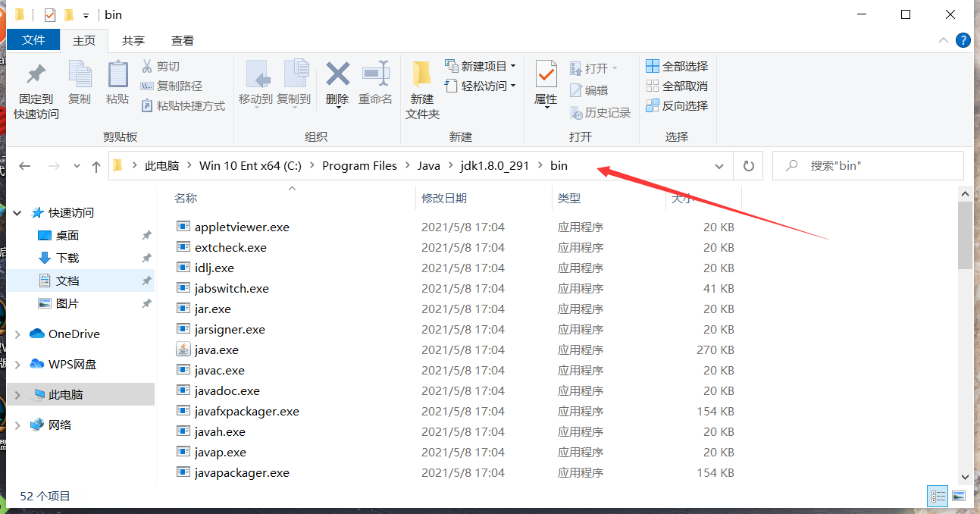Click Program Files in address path
This screenshot has width=980, height=514.
point(359,166)
